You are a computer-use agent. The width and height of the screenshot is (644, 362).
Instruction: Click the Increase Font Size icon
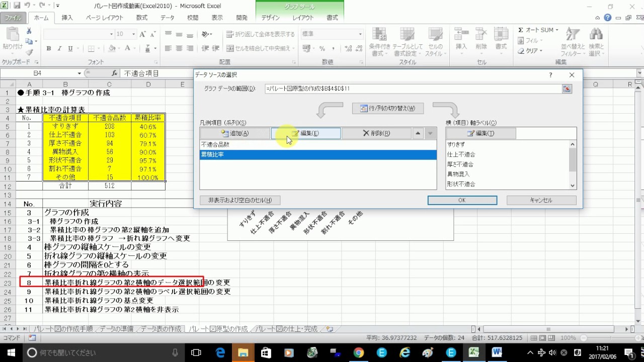coord(143,34)
